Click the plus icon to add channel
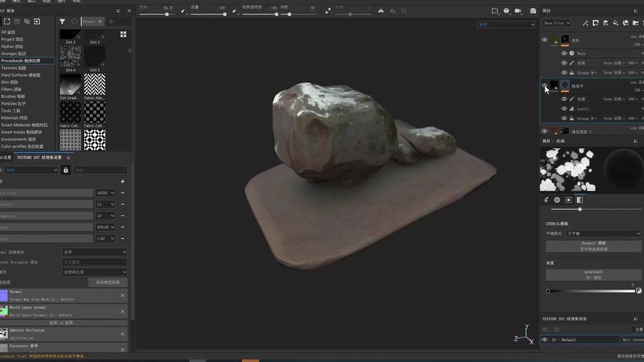 122,182
